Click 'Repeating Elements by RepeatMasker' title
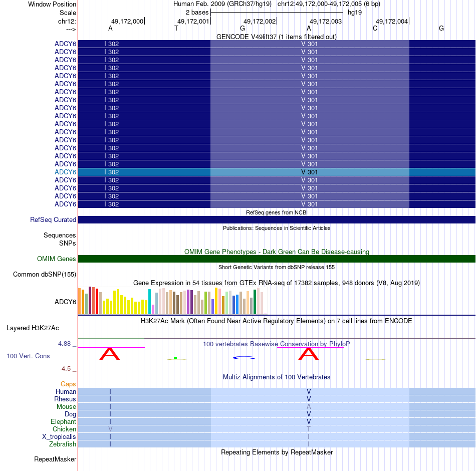 277,452
